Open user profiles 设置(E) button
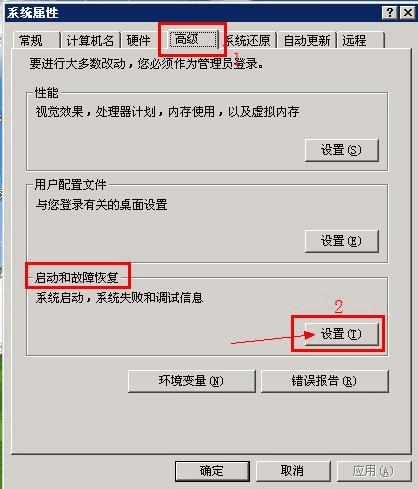The image size is (418, 489). click(x=342, y=241)
